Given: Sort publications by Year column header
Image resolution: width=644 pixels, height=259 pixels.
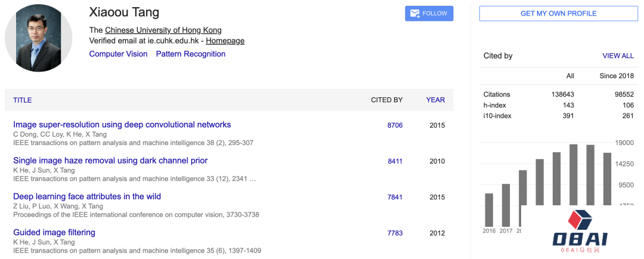Looking at the screenshot, I should point(435,100).
